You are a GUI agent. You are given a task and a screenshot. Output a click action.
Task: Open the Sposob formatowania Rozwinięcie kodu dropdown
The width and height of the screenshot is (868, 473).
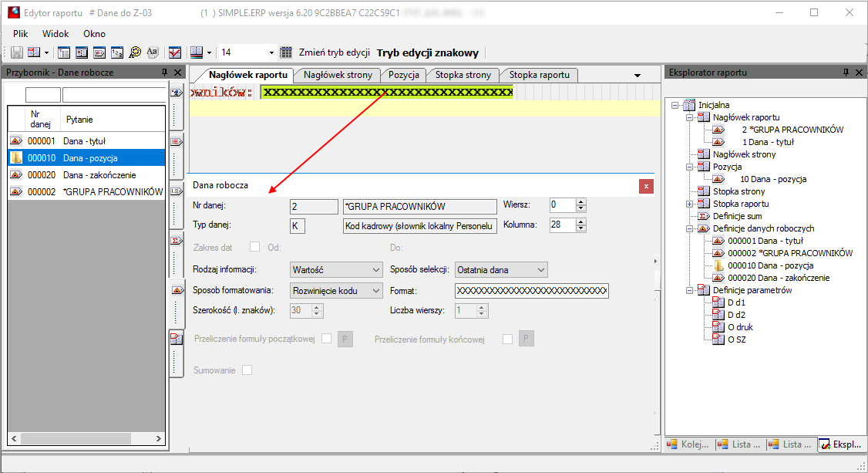[x=336, y=291]
